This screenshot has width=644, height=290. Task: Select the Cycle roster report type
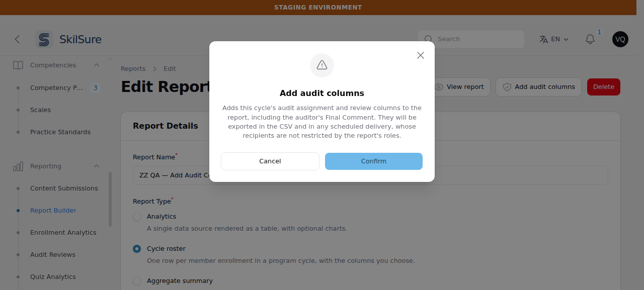137,249
